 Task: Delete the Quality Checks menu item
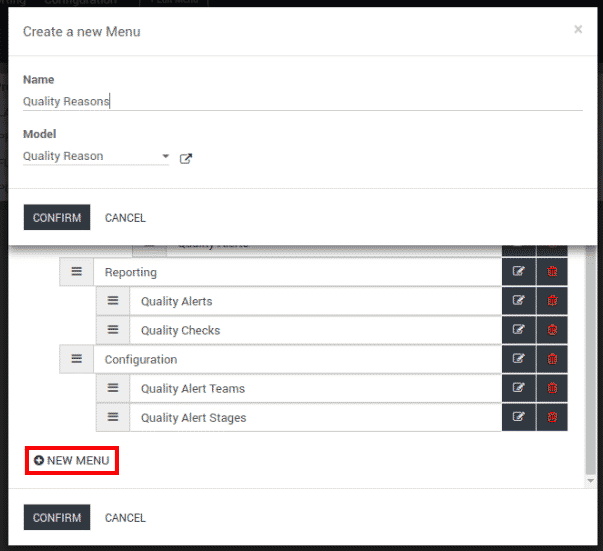point(551,330)
